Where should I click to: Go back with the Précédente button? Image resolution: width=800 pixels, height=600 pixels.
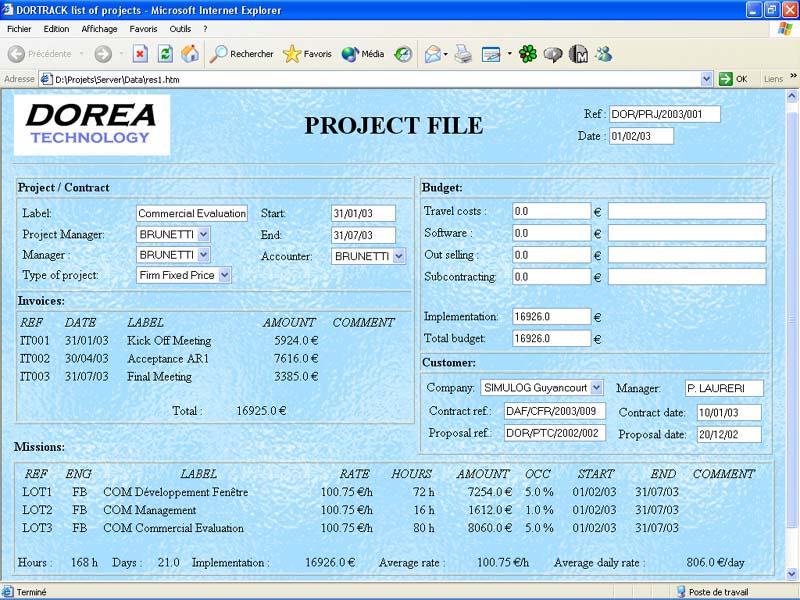[x=40, y=54]
